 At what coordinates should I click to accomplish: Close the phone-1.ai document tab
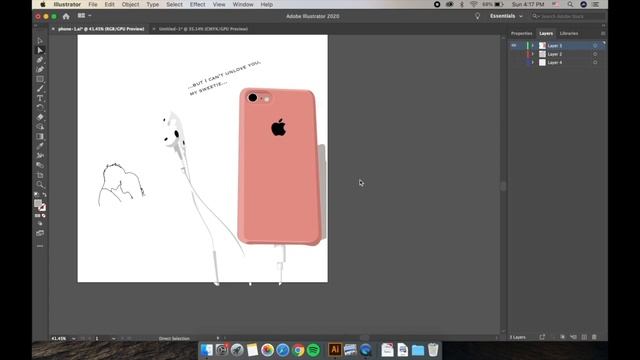53,29
